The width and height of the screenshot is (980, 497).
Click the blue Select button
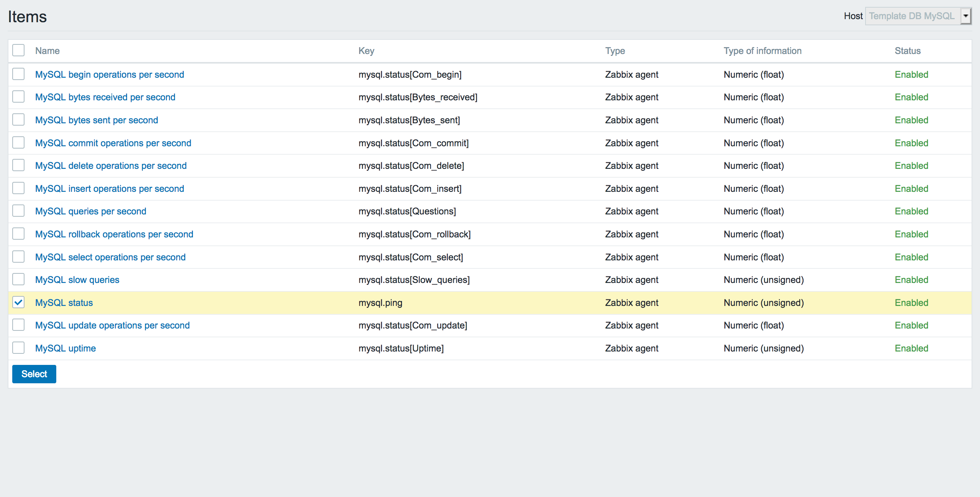pos(34,374)
